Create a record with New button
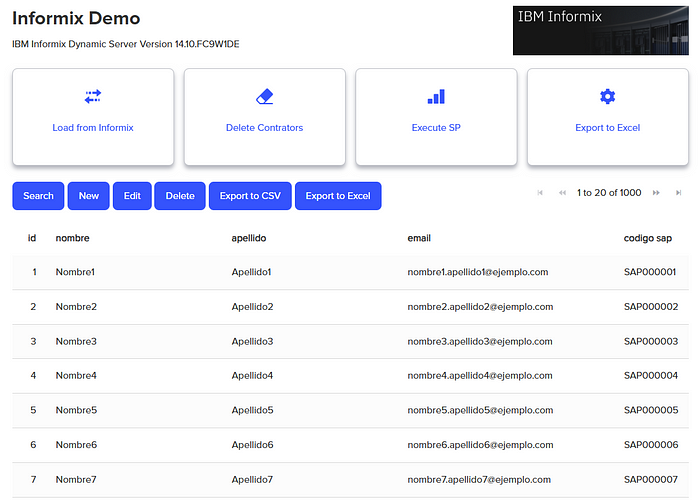700x504 pixels. [x=89, y=196]
